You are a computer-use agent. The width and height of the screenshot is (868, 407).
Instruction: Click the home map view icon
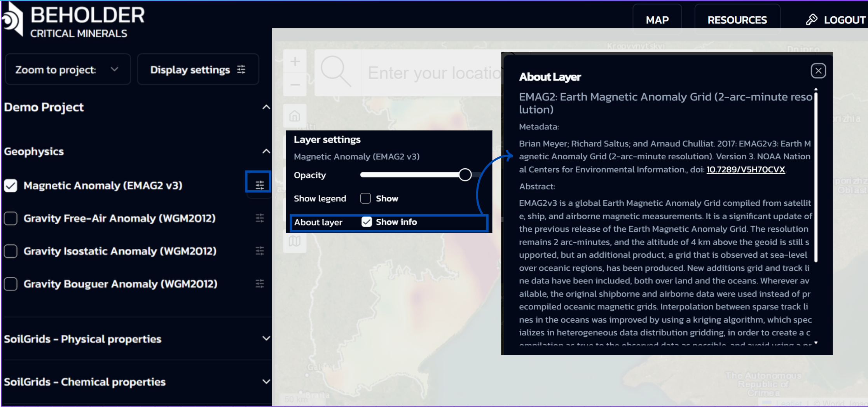[x=295, y=116]
